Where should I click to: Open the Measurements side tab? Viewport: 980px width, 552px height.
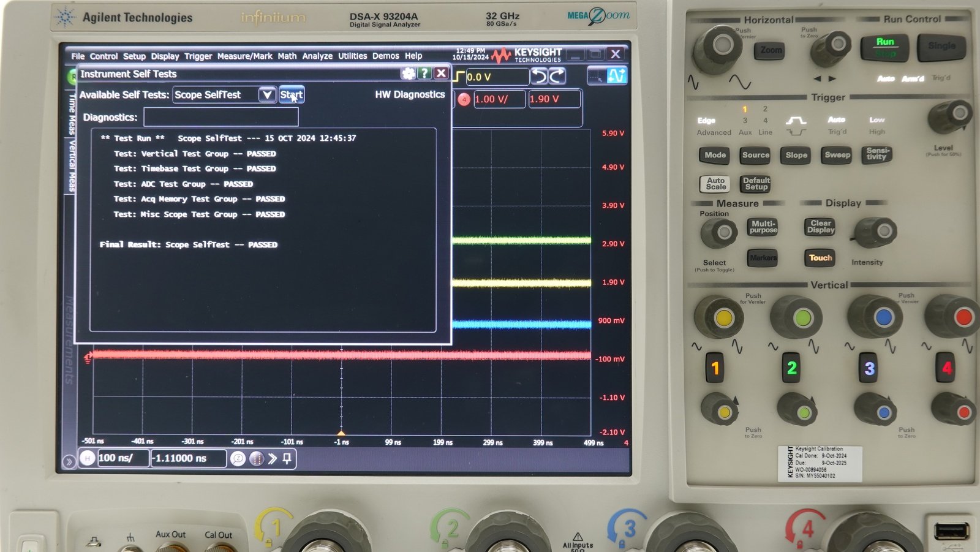click(x=69, y=340)
